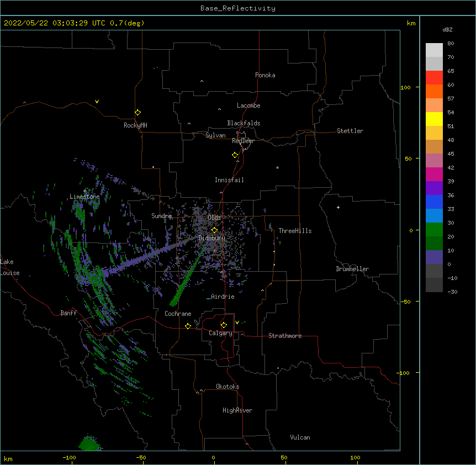476x465 pixels.
Task: Click the Lacombe city label
Action: tap(248, 105)
